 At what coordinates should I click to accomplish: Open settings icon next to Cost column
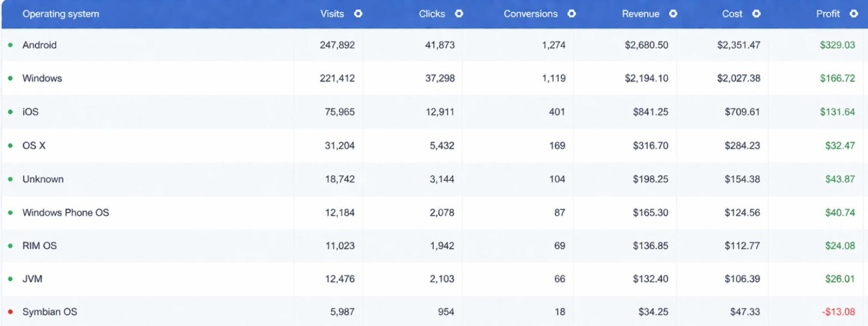[756, 14]
